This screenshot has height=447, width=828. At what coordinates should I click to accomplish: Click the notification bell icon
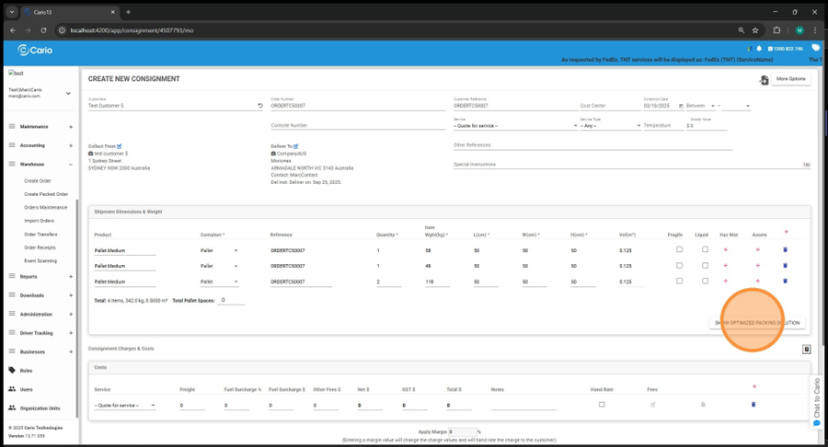click(x=759, y=48)
